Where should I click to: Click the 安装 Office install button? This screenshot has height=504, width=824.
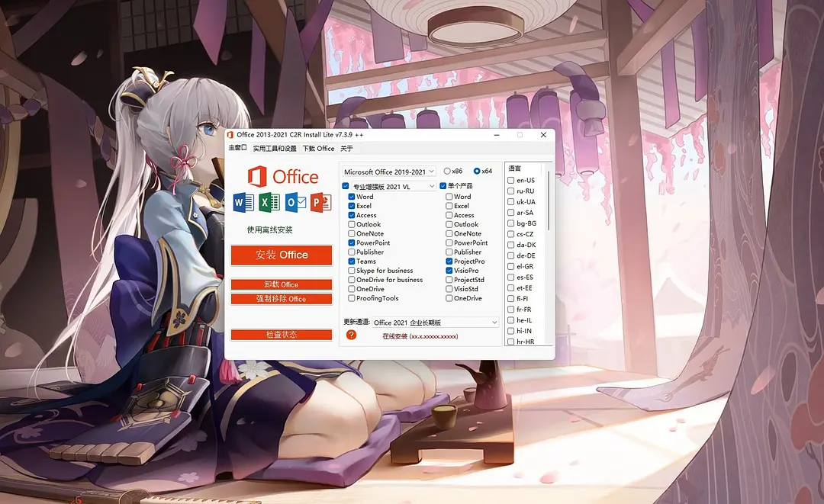[282, 255]
